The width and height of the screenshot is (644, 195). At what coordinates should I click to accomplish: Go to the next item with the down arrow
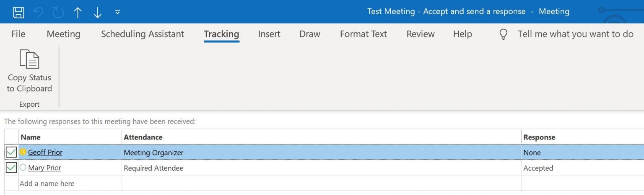tap(98, 13)
